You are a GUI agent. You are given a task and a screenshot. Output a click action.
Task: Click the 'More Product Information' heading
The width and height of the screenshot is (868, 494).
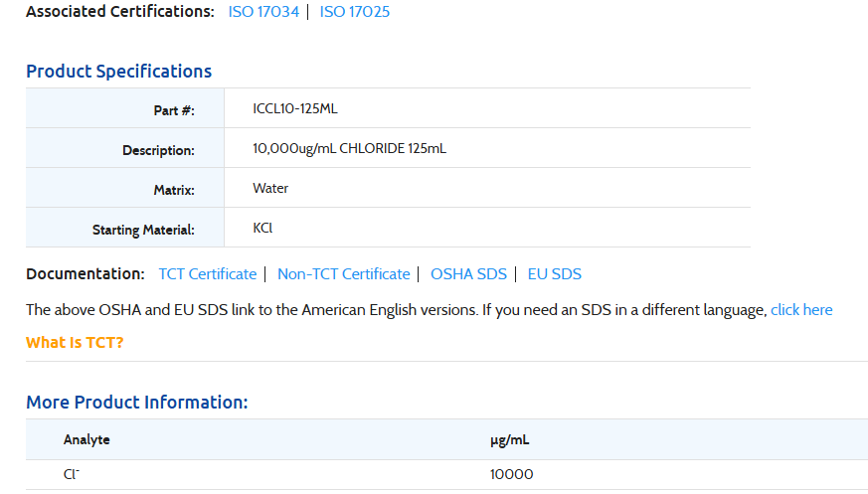(x=136, y=403)
